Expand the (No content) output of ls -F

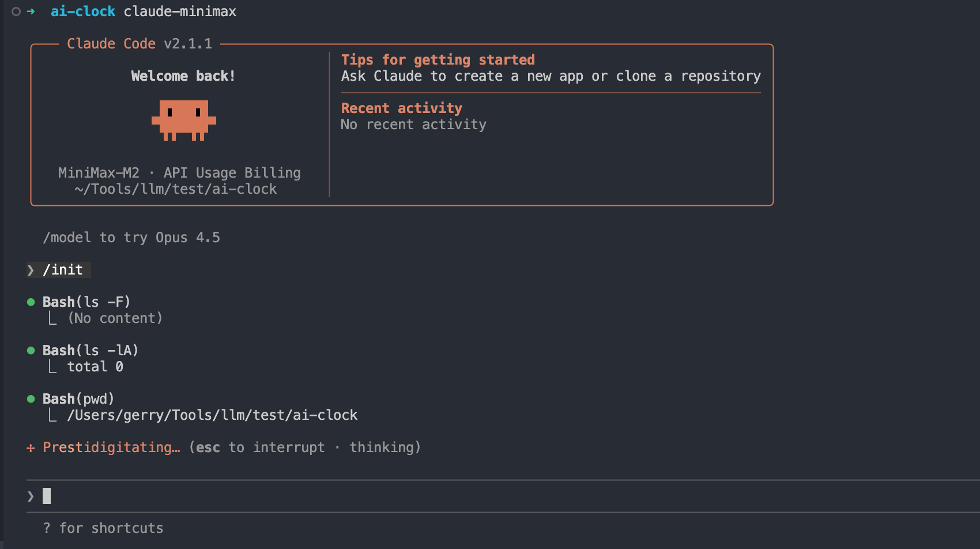pos(115,318)
